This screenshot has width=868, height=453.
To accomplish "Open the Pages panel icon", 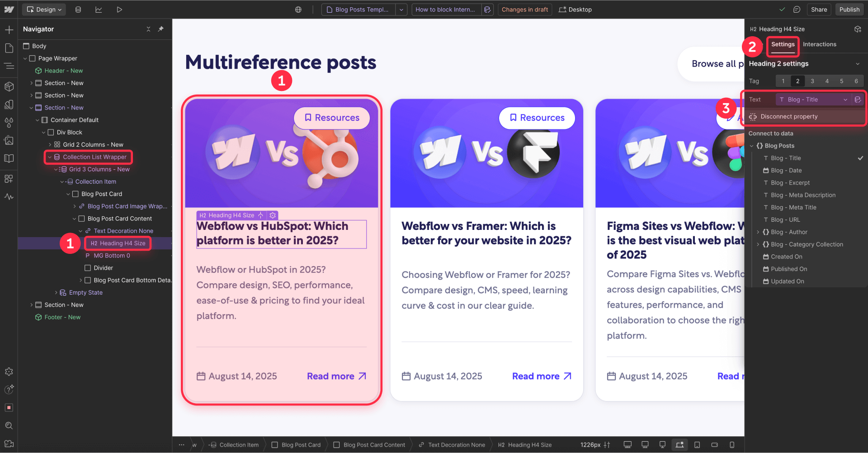I will click(9, 48).
